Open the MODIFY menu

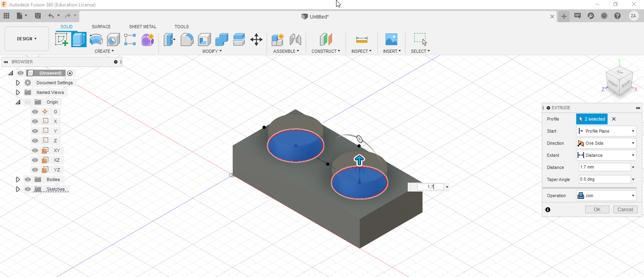(x=212, y=51)
